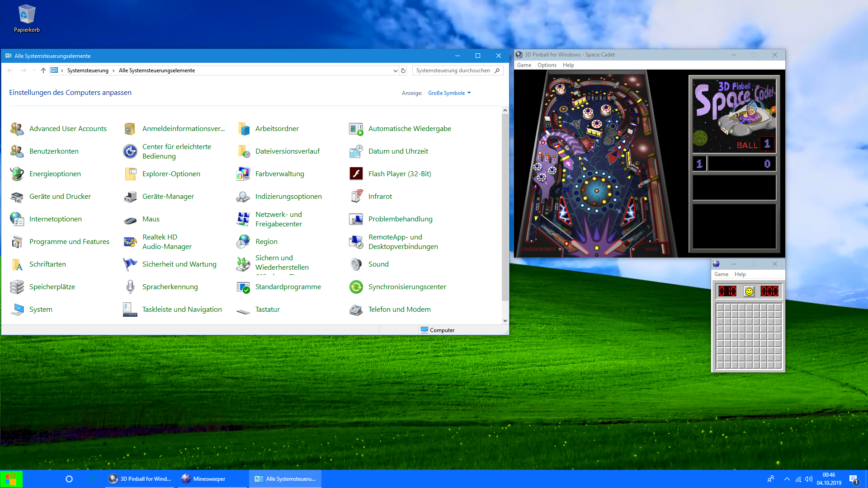Open Anmeldeinformationsverwaltung safe icon
Screen dimensions: 868x488
click(x=130, y=129)
